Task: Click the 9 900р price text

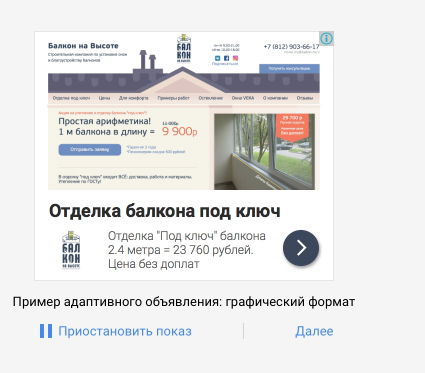Action: tap(180, 131)
